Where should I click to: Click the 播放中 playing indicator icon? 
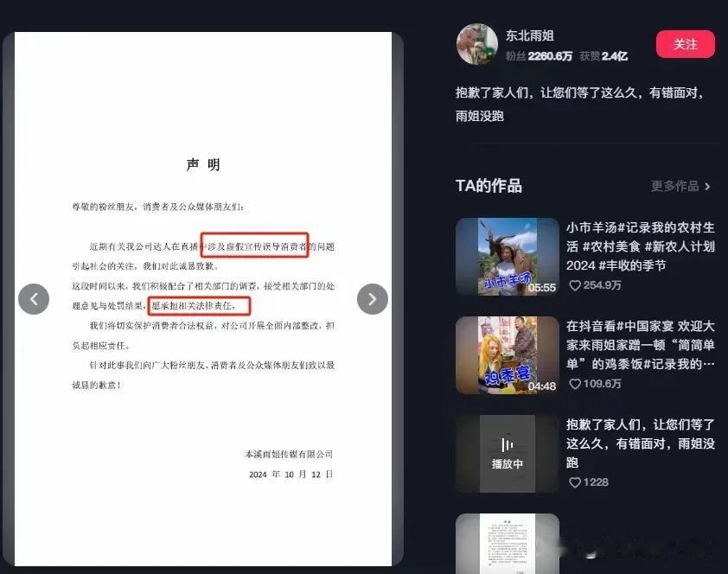coord(507,445)
